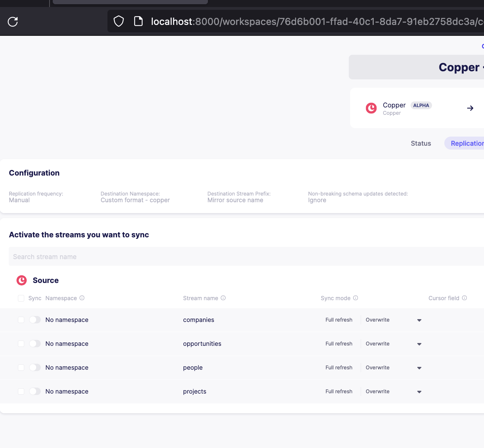Click the Copper source logo icon
Image resolution: width=484 pixels, height=448 pixels.
pos(371,108)
